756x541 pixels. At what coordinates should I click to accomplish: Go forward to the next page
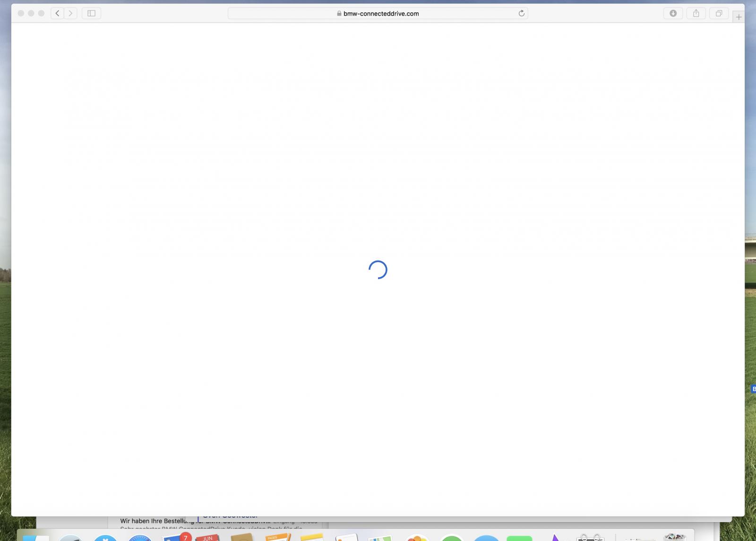71,13
